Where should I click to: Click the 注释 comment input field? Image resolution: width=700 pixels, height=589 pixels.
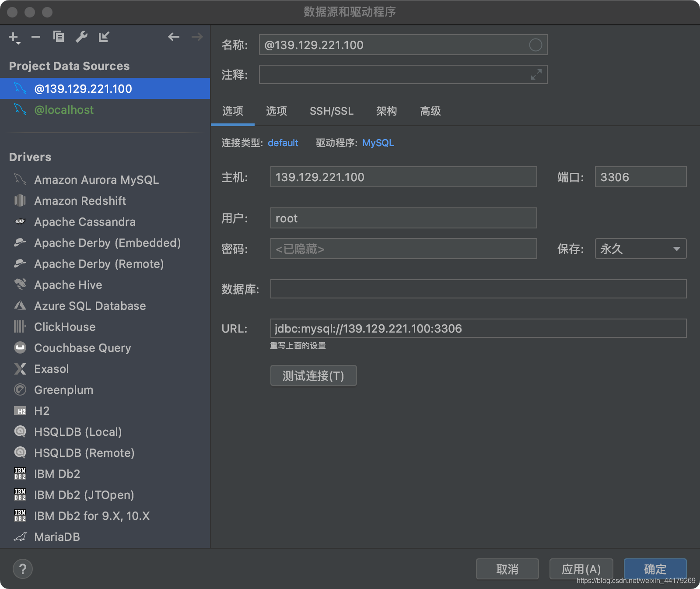click(x=403, y=74)
